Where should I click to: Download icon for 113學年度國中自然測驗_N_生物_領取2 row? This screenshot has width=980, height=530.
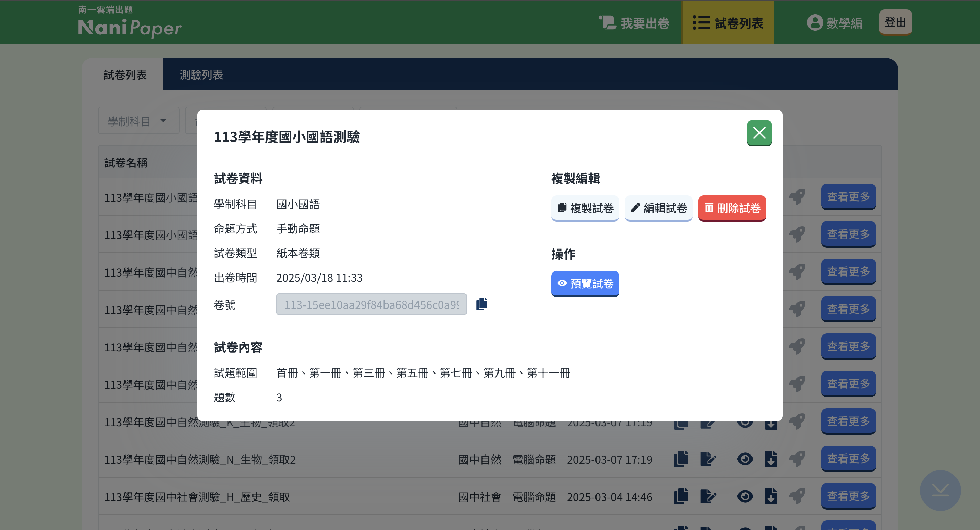[x=771, y=459]
